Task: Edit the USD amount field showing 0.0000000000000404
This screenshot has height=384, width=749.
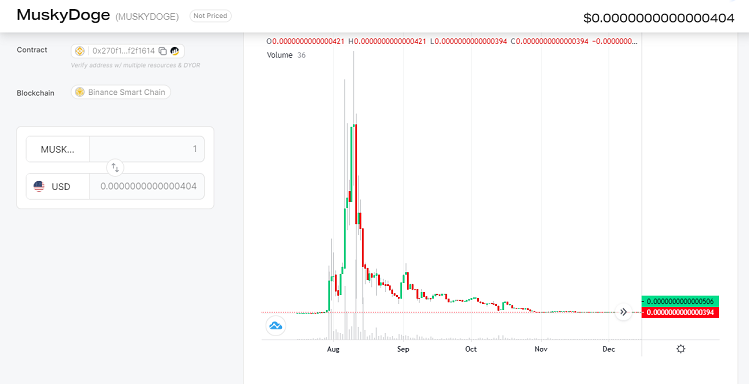Action: (x=147, y=187)
